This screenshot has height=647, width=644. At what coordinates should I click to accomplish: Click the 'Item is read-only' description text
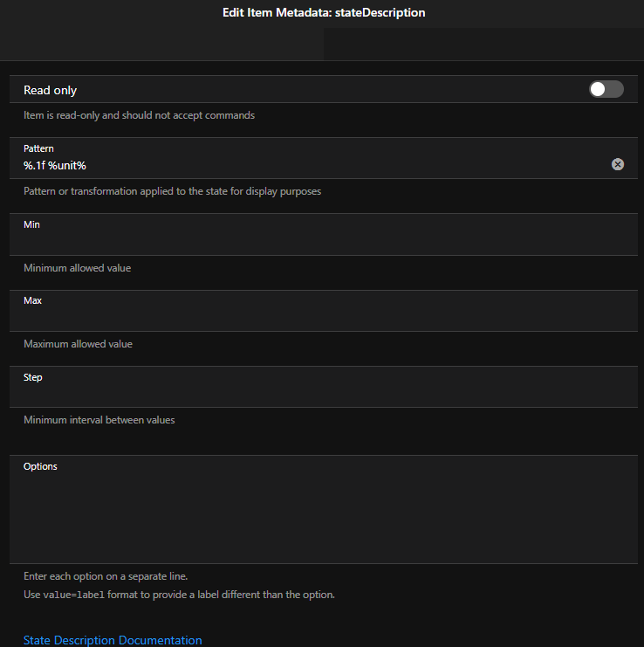tap(140, 115)
